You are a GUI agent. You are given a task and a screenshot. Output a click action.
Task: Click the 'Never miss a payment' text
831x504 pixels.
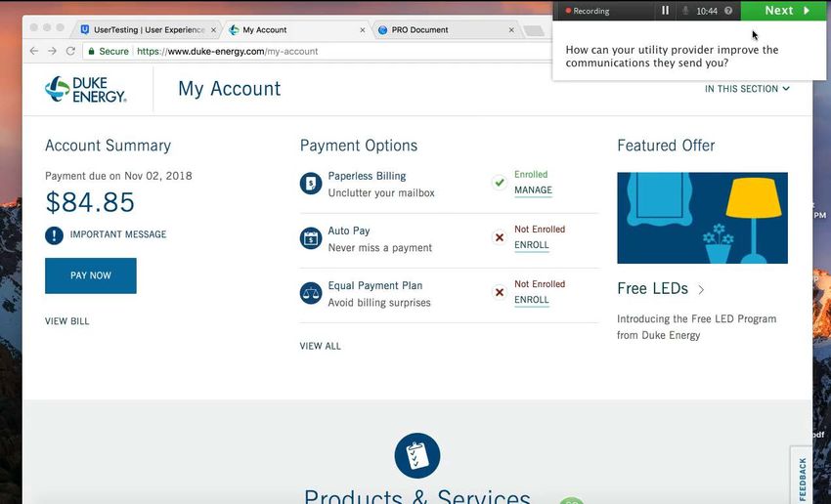click(380, 248)
